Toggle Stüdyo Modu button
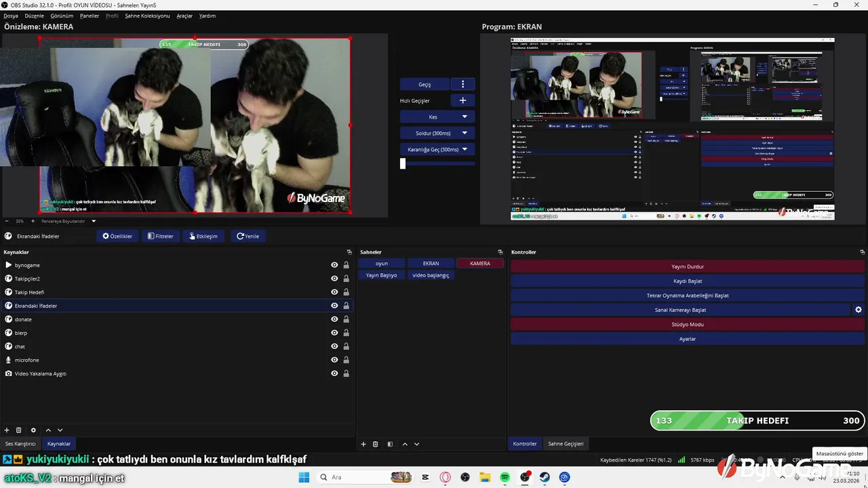 [x=688, y=324]
